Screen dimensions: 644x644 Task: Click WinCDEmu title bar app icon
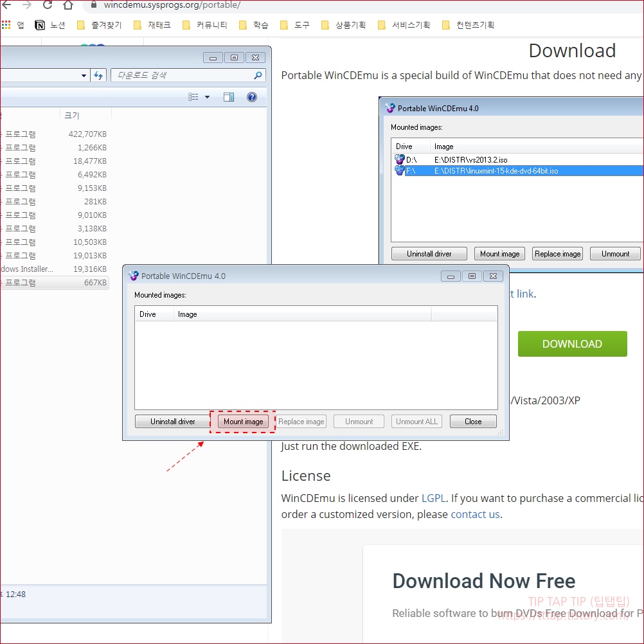[x=134, y=276]
